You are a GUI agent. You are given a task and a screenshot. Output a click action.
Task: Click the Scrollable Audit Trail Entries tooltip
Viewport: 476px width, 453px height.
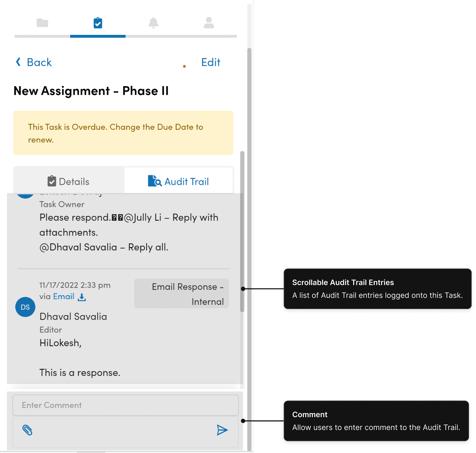[x=377, y=289]
